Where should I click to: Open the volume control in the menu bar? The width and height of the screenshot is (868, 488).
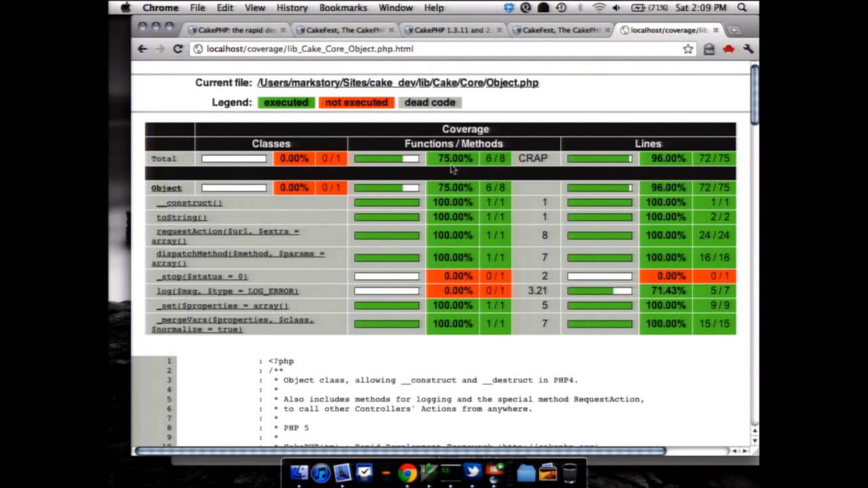tap(616, 7)
